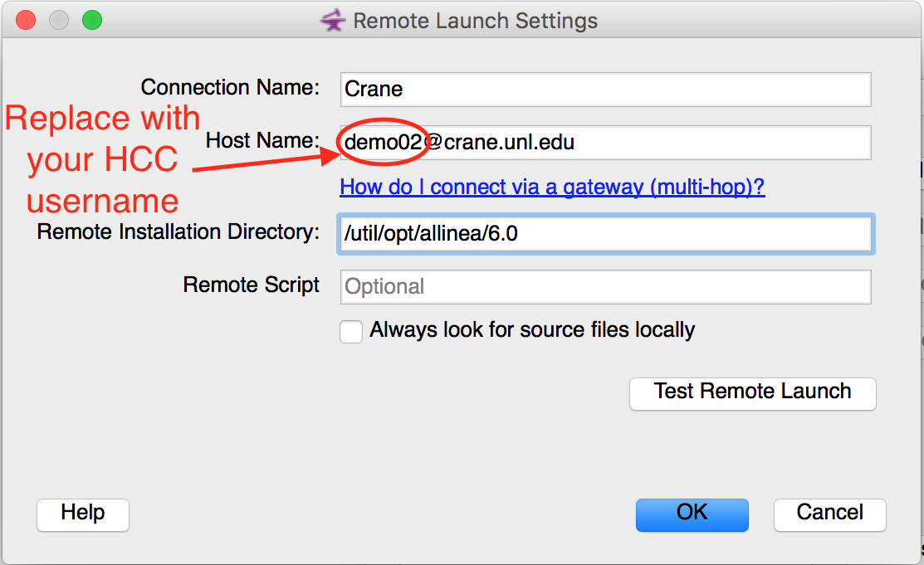Open Help for remote launch settings
This screenshot has width=924, height=565.
point(82,514)
